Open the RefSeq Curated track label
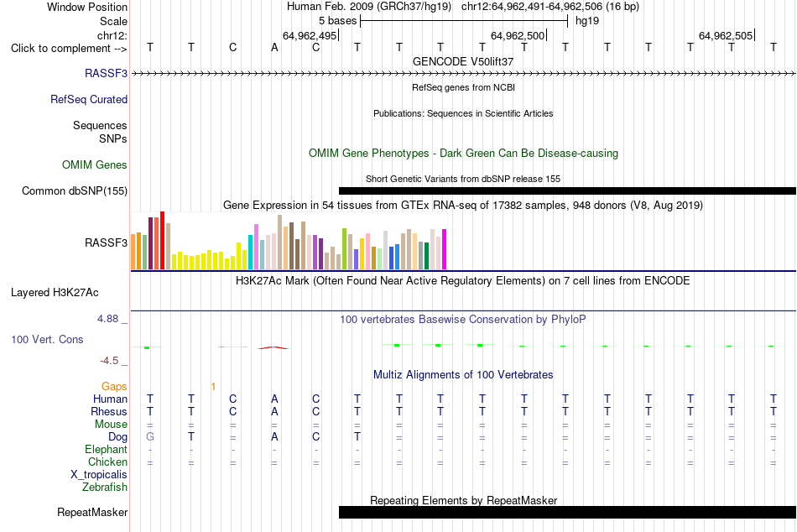Image resolution: width=797 pixels, height=532 pixels. (x=88, y=99)
